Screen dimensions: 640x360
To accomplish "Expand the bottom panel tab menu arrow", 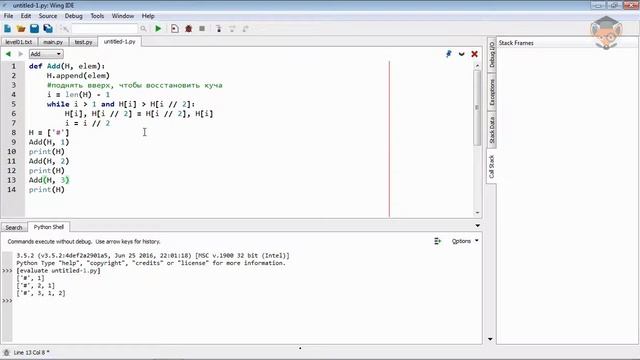I will (x=478, y=226).
